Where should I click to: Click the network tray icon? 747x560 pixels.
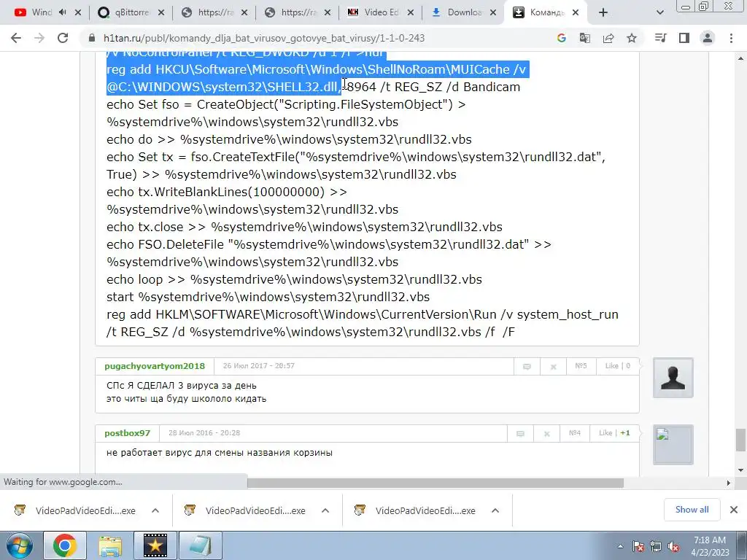point(656,546)
